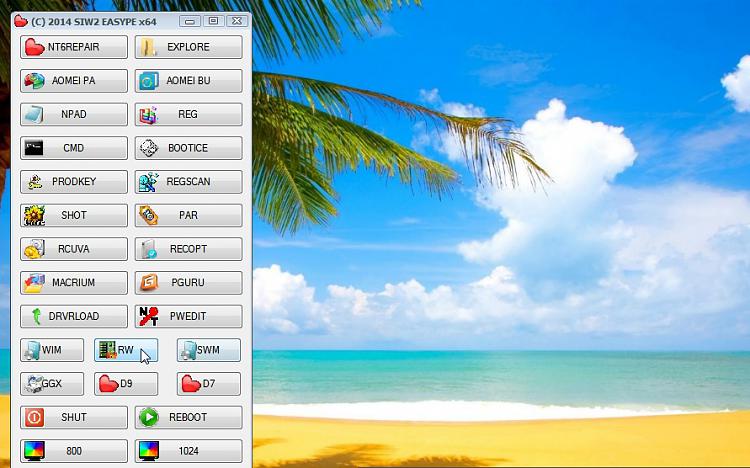Start AOMEI PA partition assistant
The width and height of the screenshot is (750, 468).
click(x=74, y=80)
